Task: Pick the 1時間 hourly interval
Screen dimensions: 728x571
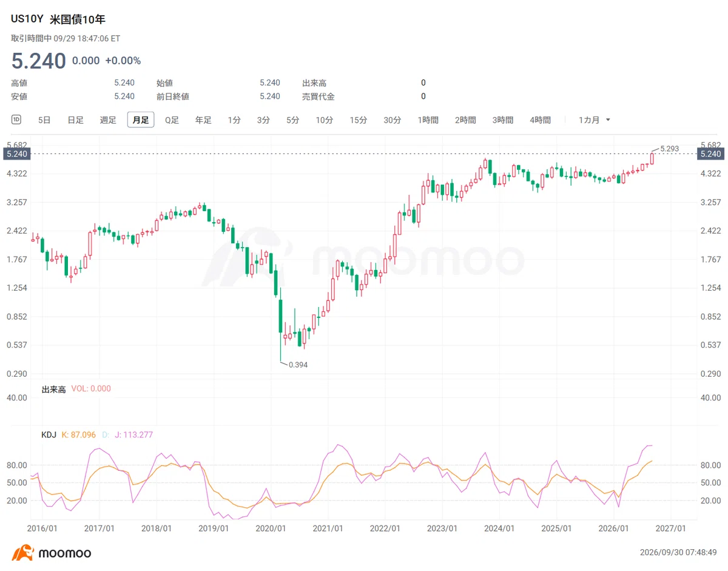Action: pos(428,120)
